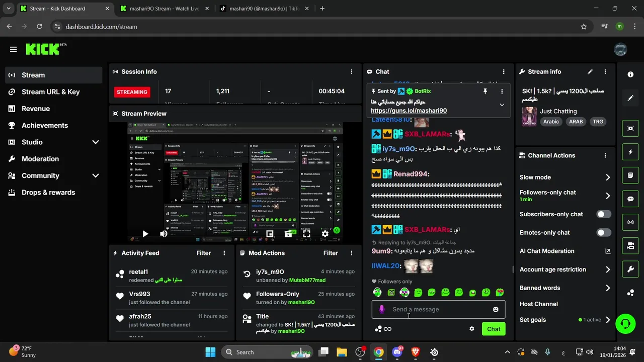Click the Kick logo
Screen dimensions: 644x362
(x=46, y=49)
